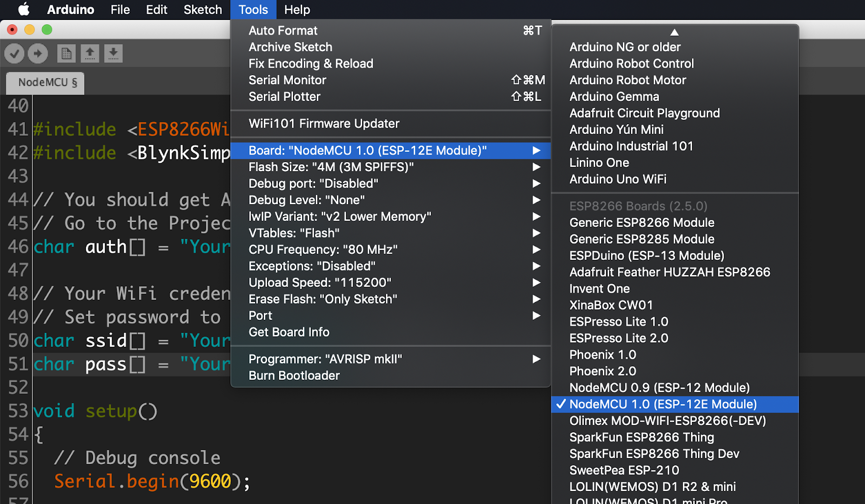The width and height of the screenshot is (865, 504).
Task: Expand the Flash Size submenu
Action: tap(390, 167)
